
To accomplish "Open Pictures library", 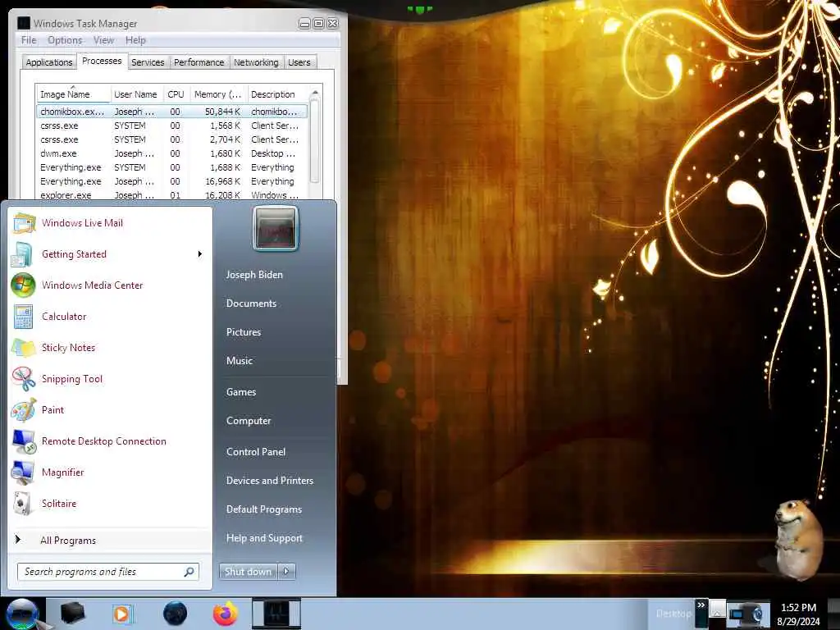I will 244,332.
